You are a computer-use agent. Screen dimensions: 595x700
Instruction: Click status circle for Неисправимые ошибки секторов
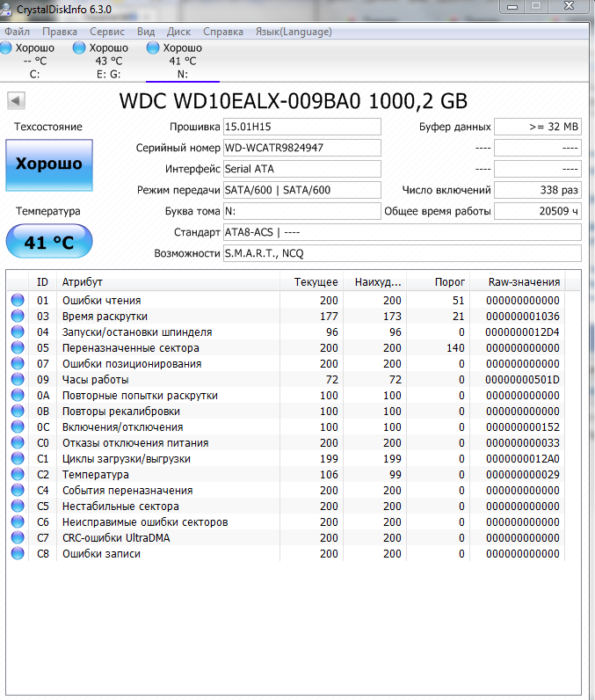(18, 521)
